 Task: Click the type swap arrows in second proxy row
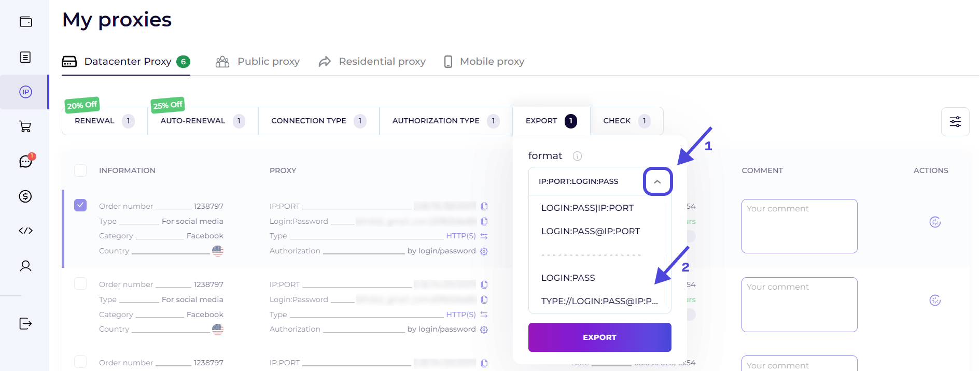tap(484, 315)
